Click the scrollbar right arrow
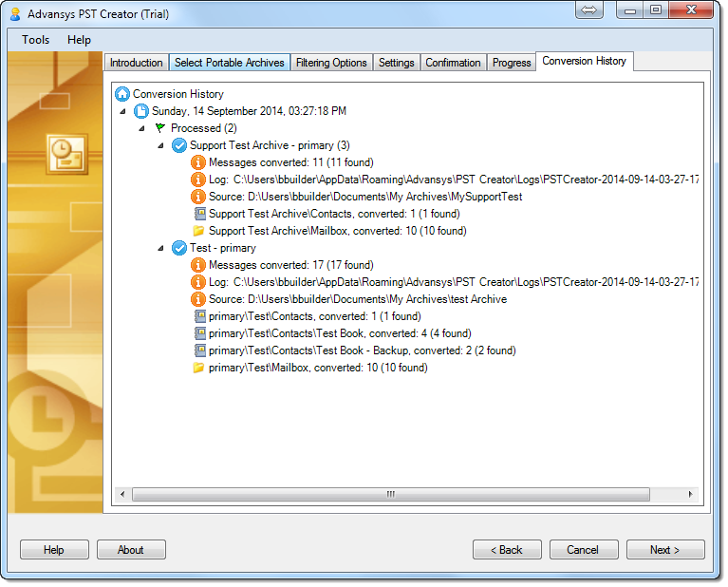This screenshot has height=587, width=728. pyautogui.click(x=690, y=494)
